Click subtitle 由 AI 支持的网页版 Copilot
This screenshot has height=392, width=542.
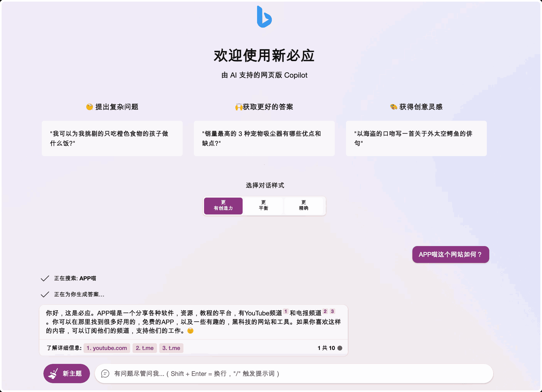pyautogui.click(x=264, y=75)
